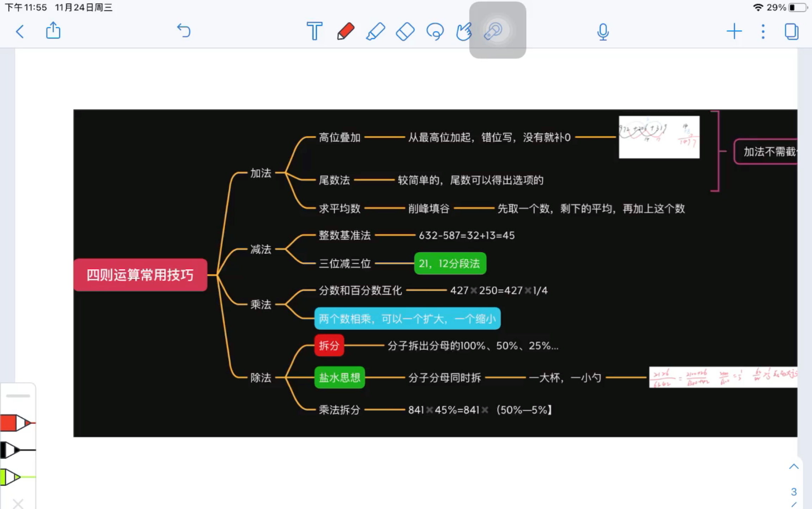Check the Wi-Fi status icon
Viewport: 812px width, 509px height.
758,7
